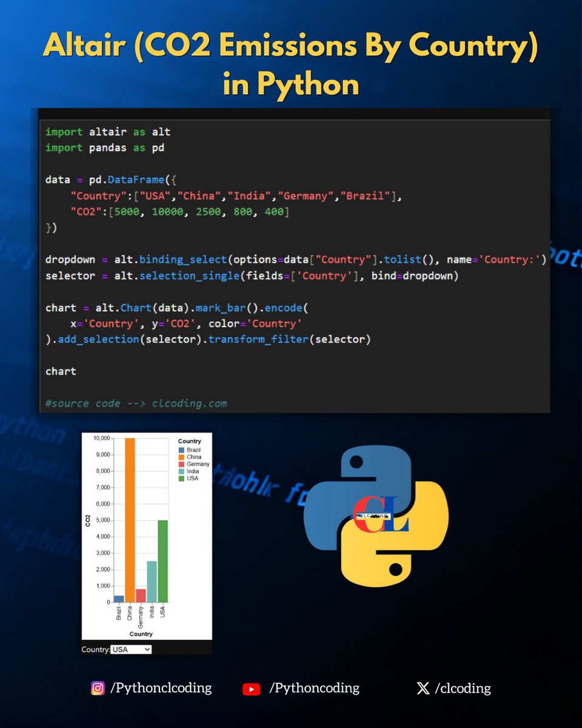Click the 'Country:' dropdown label

pyautogui.click(x=96, y=650)
